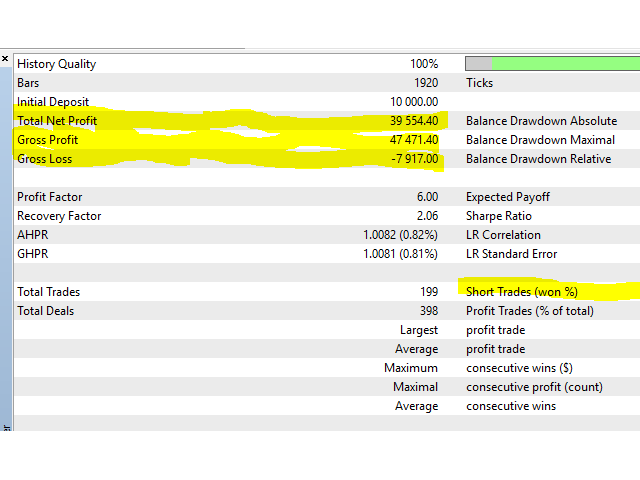Select the Balance Drawdown Absolute label
Screen dimensions: 640x480
tap(540, 121)
